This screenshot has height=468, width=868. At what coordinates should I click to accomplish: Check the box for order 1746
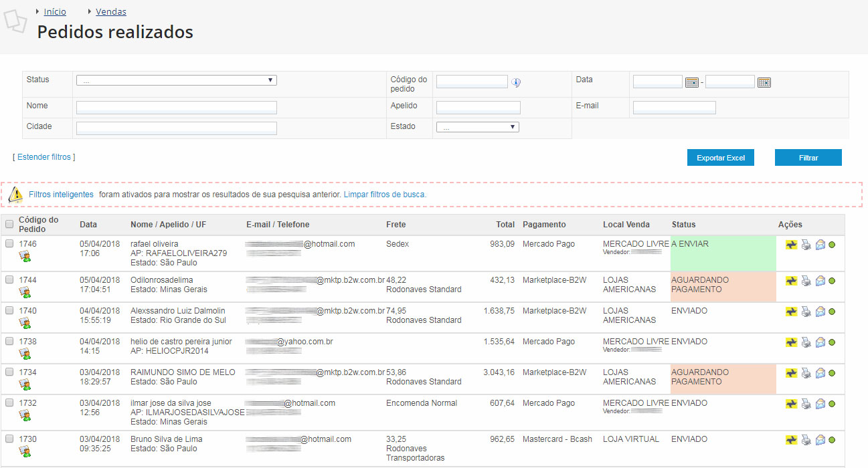click(9, 244)
